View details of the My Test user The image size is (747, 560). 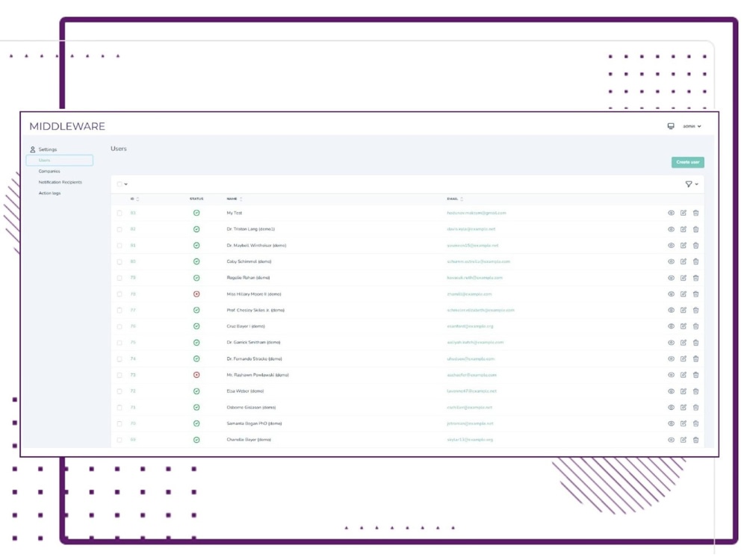671,213
